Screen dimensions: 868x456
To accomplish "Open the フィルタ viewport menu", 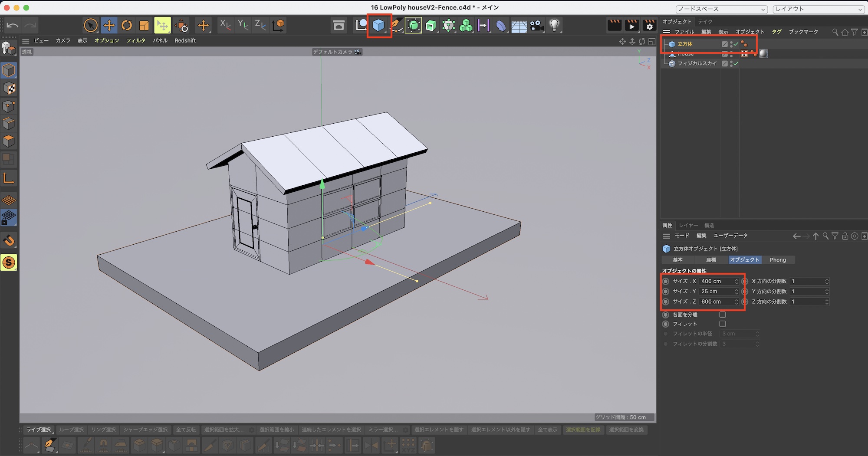I will (135, 40).
